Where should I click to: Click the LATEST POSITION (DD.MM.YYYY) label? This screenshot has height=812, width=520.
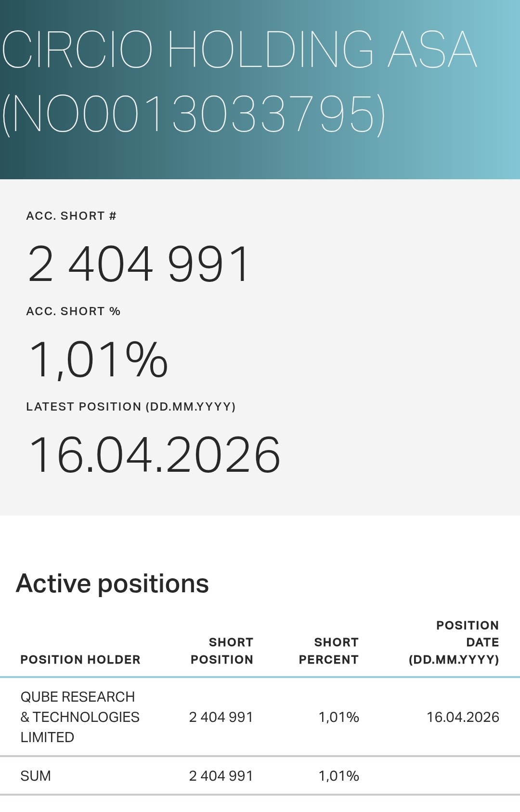(131, 407)
